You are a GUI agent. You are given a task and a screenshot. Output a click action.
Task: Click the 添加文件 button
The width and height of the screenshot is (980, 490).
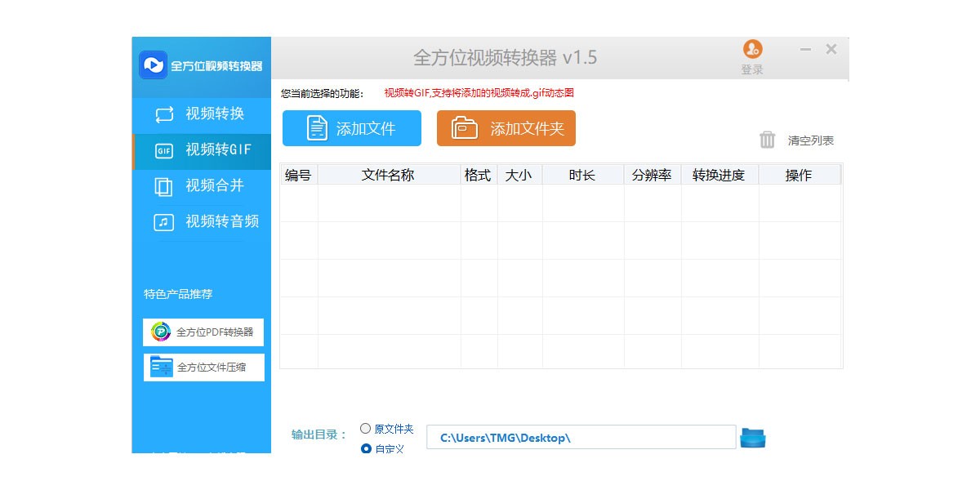click(352, 128)
